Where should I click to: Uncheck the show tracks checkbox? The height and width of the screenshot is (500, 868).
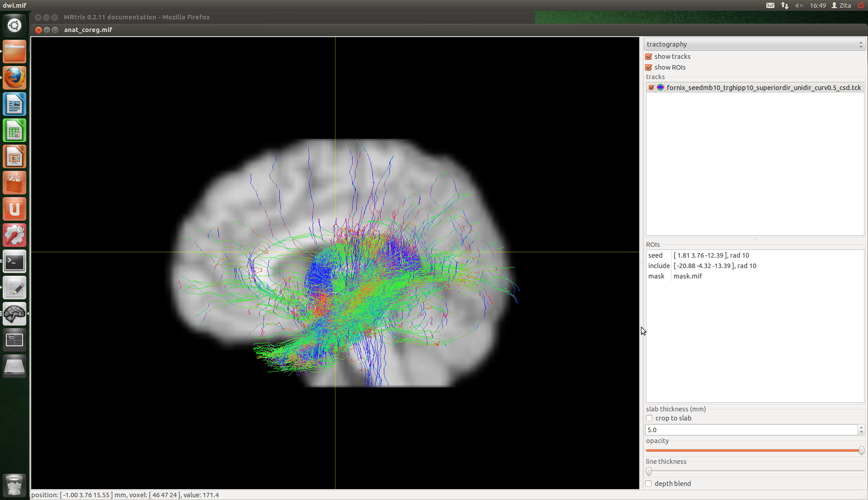[649, 57]
